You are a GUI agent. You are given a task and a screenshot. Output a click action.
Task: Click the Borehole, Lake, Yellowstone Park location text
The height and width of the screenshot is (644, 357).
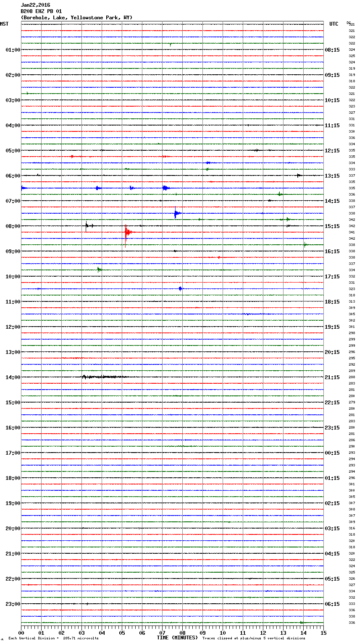tap(76, 18)
